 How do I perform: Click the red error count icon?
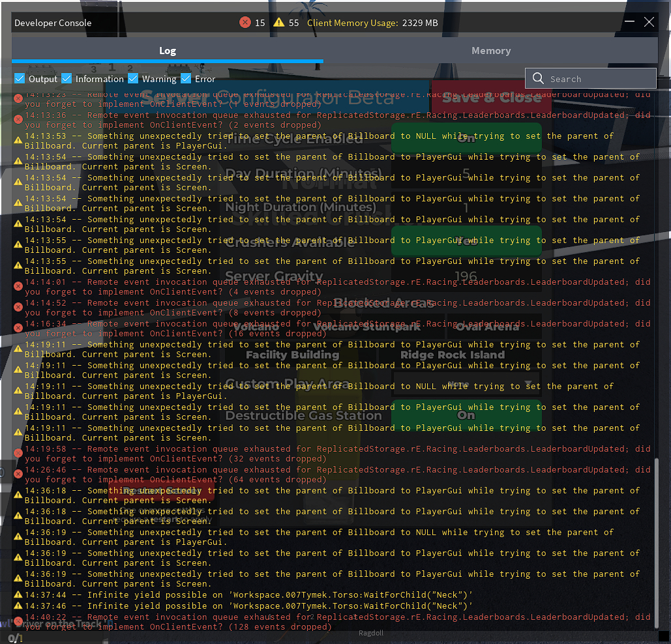tap(245, 23)
